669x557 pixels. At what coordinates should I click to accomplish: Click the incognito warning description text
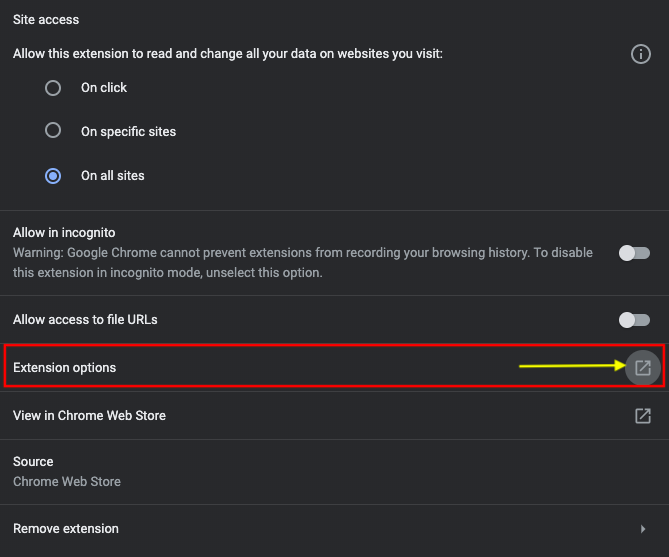tap(300, 263)
